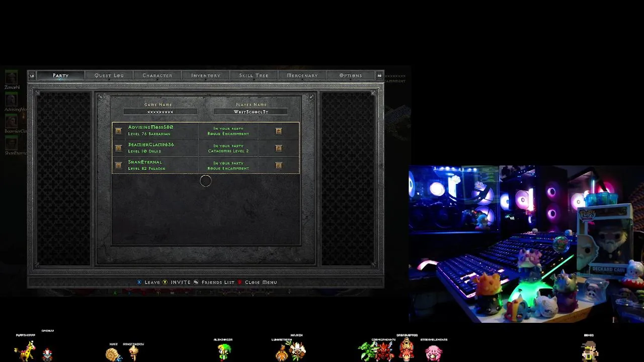Click the icon left of BeamierClamp636's name
644x362 pixels.
click(118, 148)
